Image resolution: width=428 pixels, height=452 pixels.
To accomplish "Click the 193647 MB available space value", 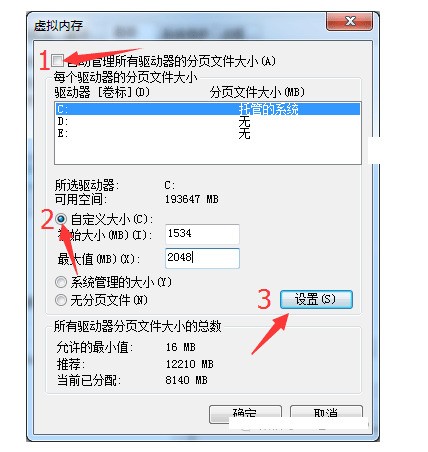I will pyautogui.click(x=192, y=199).
